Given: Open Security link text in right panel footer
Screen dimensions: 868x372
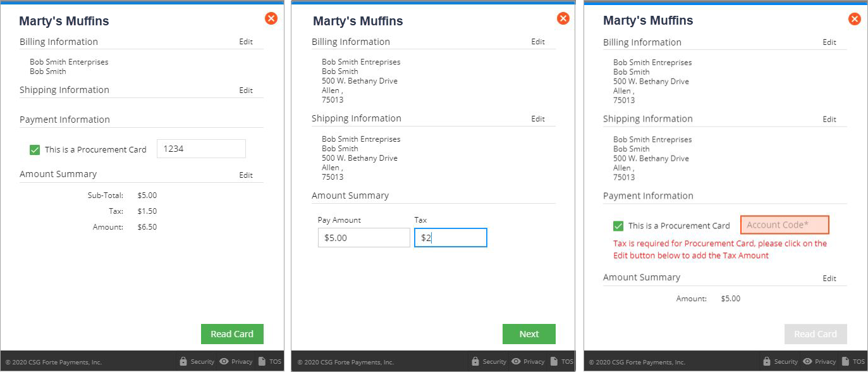Looking at the screenshot, I should point(786,362).
